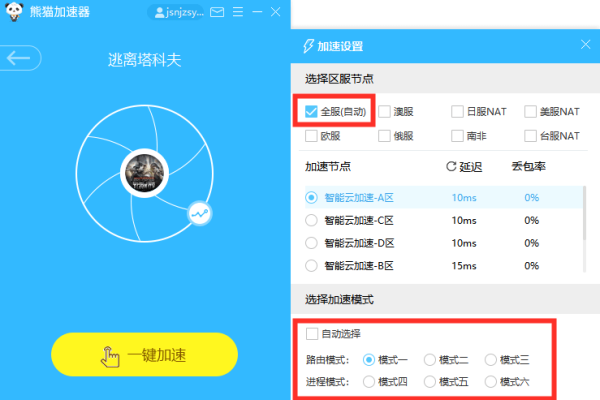Open the jsnjzsy user account badge
Viewport: 600px width, 400px height.
pos(176,12)
